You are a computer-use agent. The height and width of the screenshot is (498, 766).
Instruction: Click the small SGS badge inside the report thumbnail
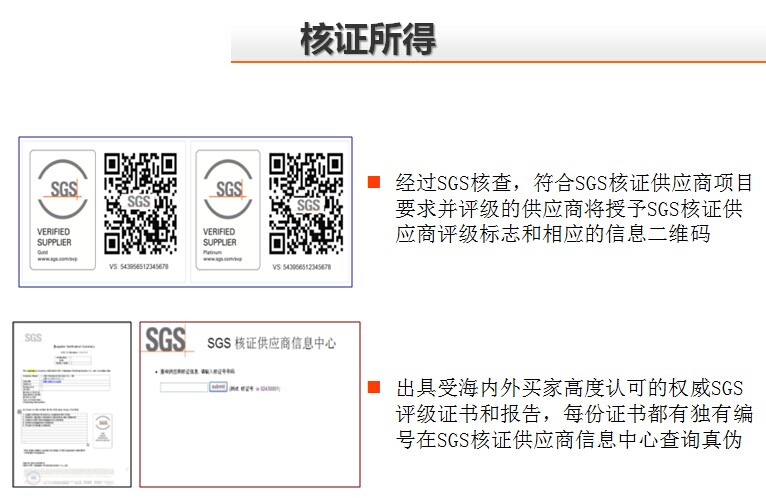tap(103, 431)
